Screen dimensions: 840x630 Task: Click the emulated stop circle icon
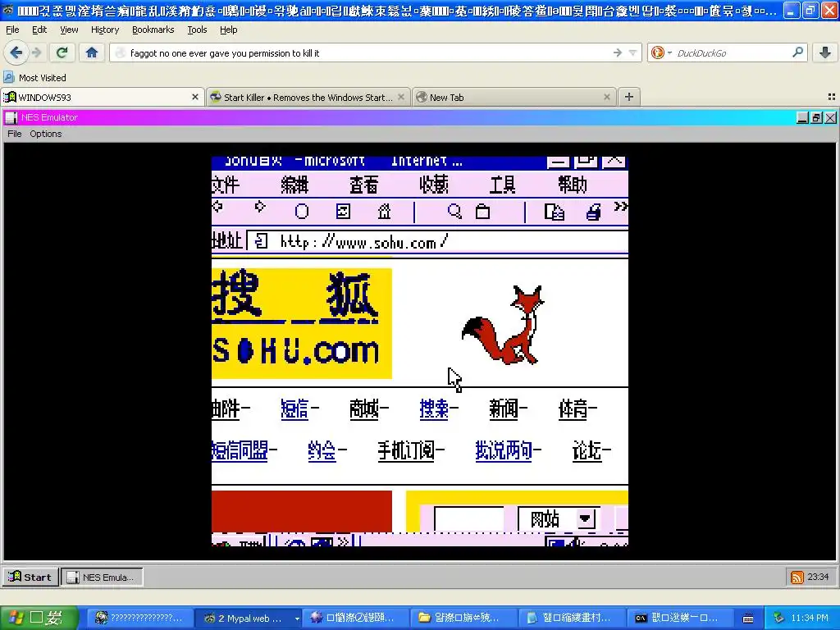coord(302,212)
